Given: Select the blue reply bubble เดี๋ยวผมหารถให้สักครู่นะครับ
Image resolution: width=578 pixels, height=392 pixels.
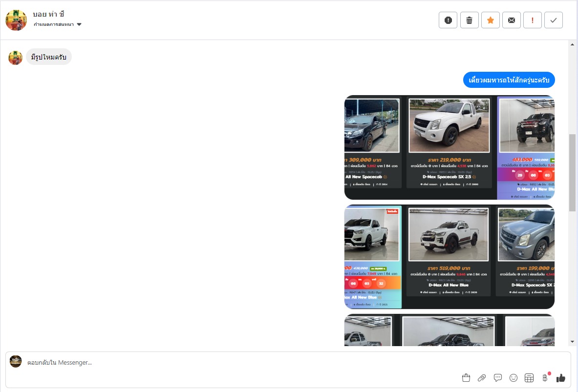Looking at the screenshot, I should [x=509, y=80].
